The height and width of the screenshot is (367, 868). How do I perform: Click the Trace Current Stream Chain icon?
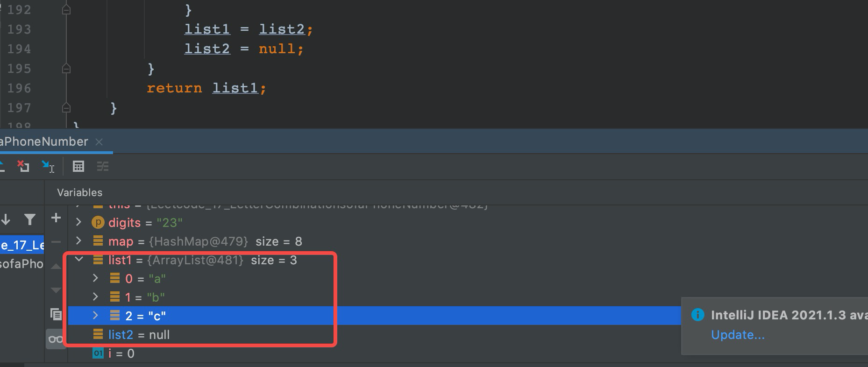(103, 166)
